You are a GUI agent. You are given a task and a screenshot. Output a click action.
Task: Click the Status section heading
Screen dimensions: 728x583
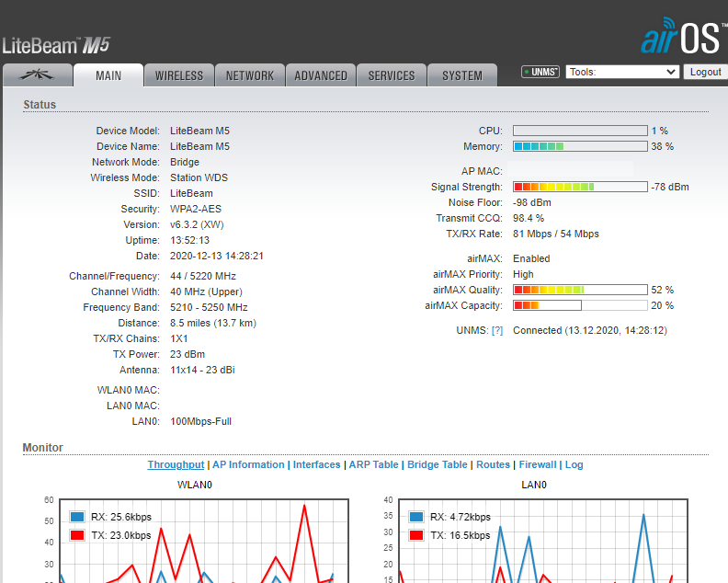tap(40, 105)
